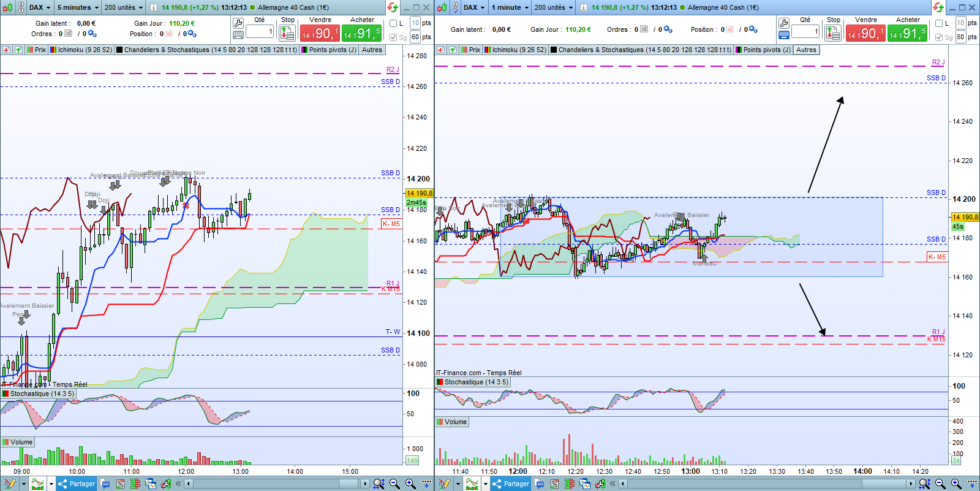Click red-green refresh arrows in right window
This screenshot has height=491, width=980.
938,7
